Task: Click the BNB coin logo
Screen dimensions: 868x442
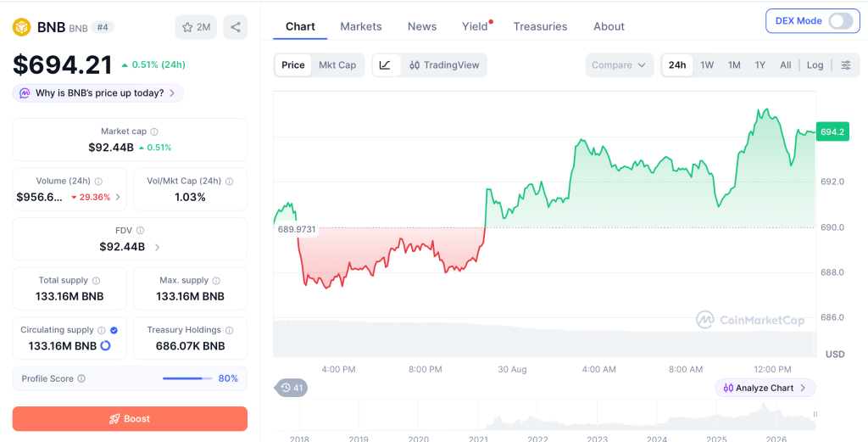Action: click(x=21, y=27)
